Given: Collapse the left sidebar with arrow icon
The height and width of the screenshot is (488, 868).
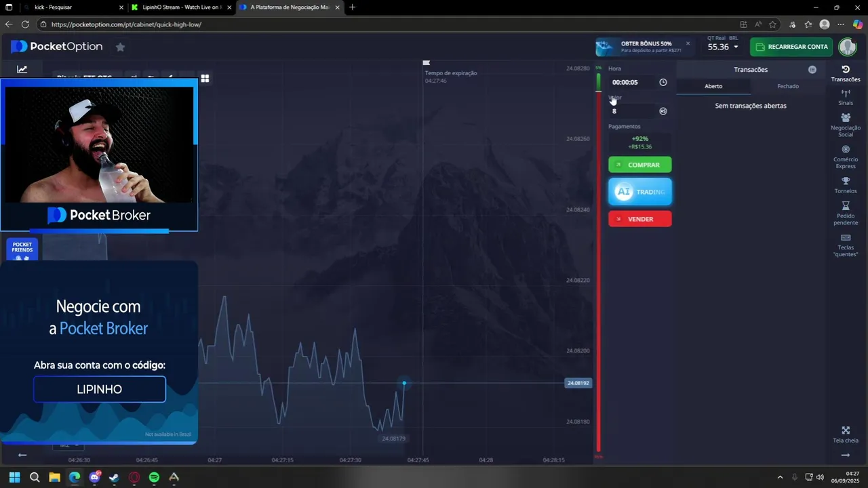Looking at the screenshot, I should 22,455.
